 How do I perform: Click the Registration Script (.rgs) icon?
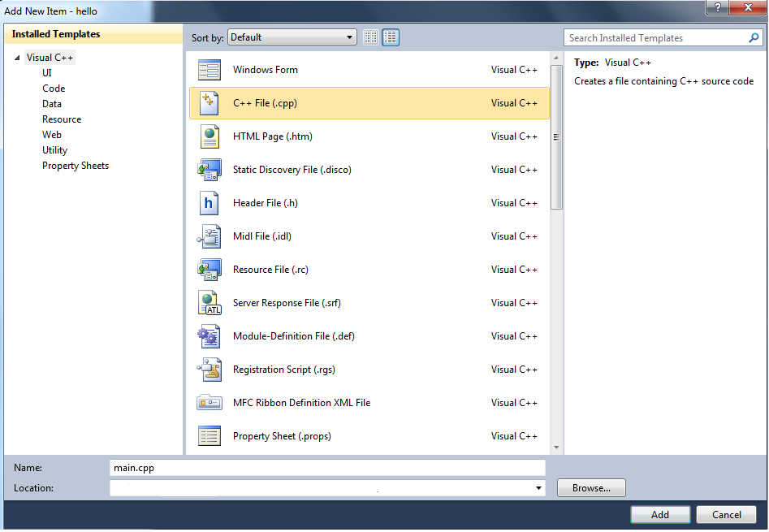[x=210, y=370]
